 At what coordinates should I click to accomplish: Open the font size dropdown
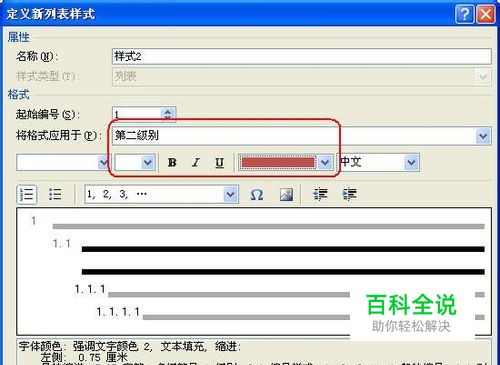148,163
